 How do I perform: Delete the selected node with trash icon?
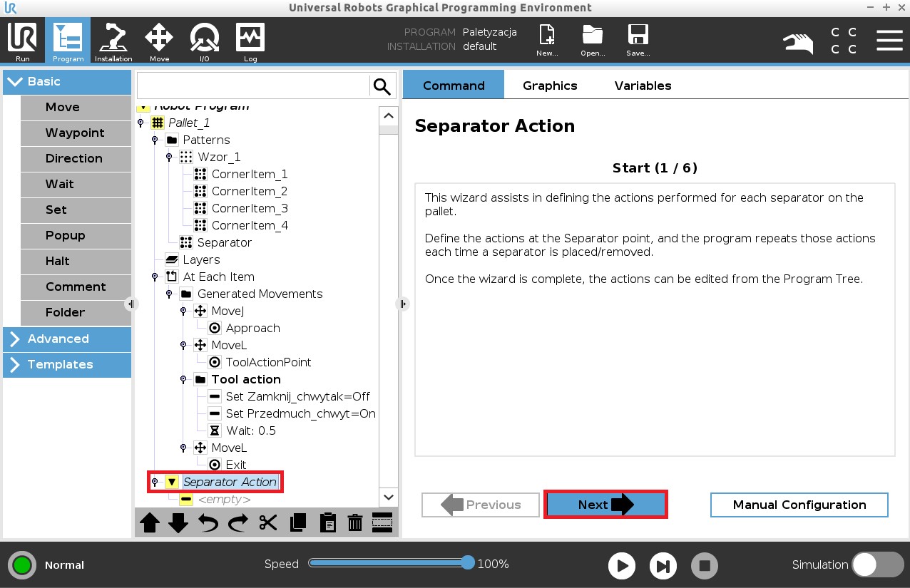tap(355, 523)
